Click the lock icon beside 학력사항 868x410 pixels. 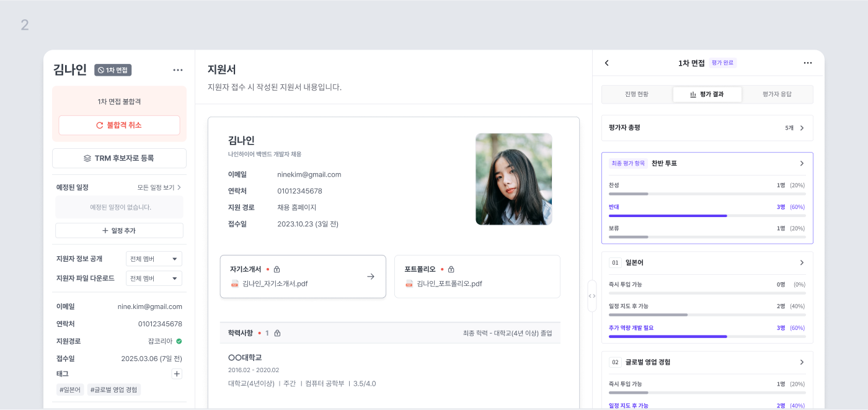(277, 333)
